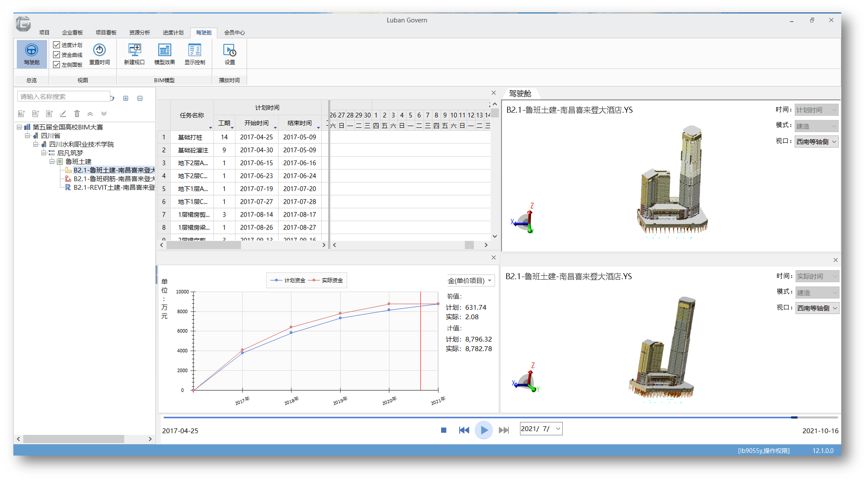The width and height of the screenshot is (868, 481).
Task: Click the skip-to-start rewind button
Action: click(x=464, y=430)
